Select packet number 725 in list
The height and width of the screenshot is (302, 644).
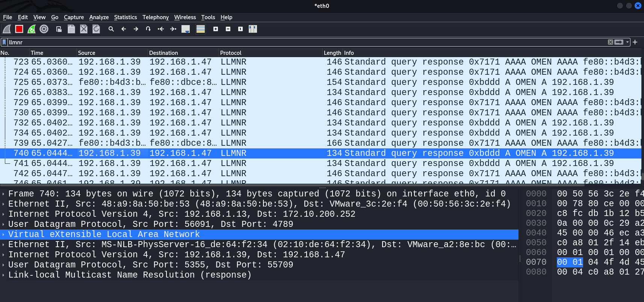tap(320, 82)
